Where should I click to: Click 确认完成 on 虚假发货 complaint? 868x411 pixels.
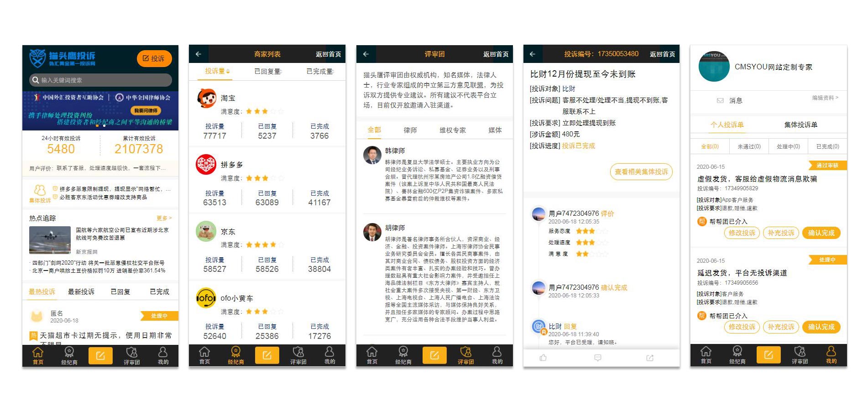821,233
